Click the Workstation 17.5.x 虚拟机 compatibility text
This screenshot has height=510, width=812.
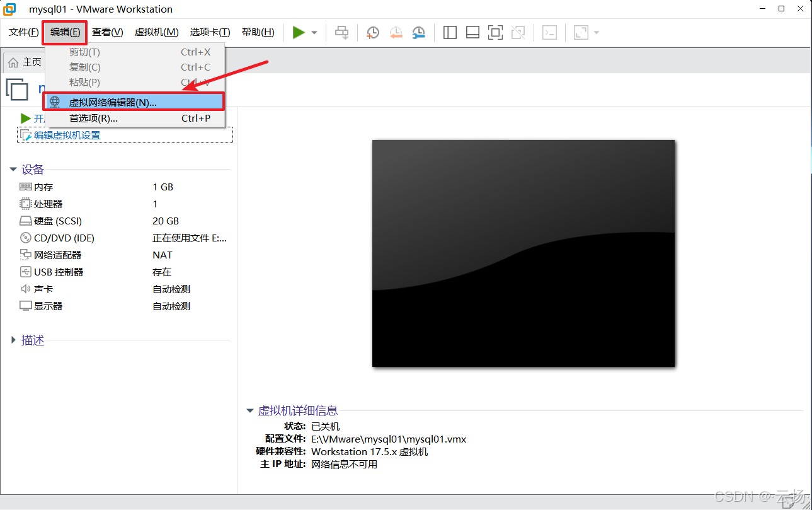(370, 451)
